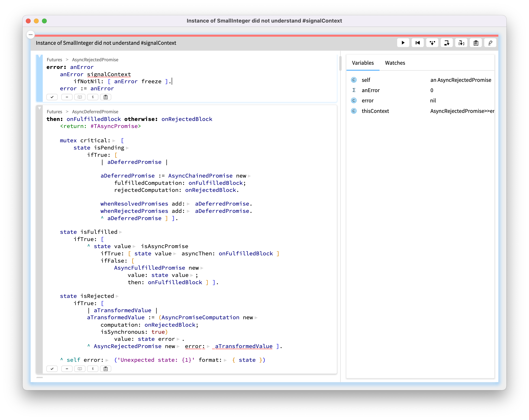Screen dimensions: 529x420
Task: Step through the current block
Action: (461, 43)
